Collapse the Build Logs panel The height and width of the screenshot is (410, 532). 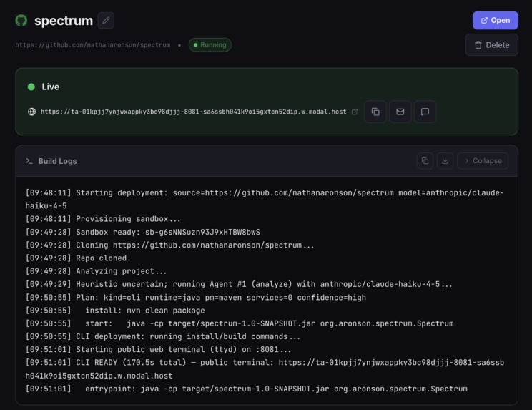[x=483, y=161]
